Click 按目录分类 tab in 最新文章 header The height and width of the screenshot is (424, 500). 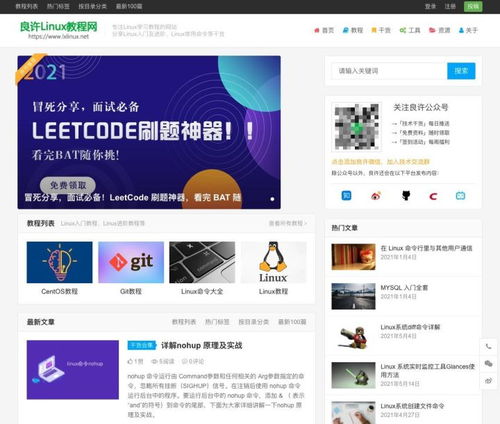click(x=253, y=322)
